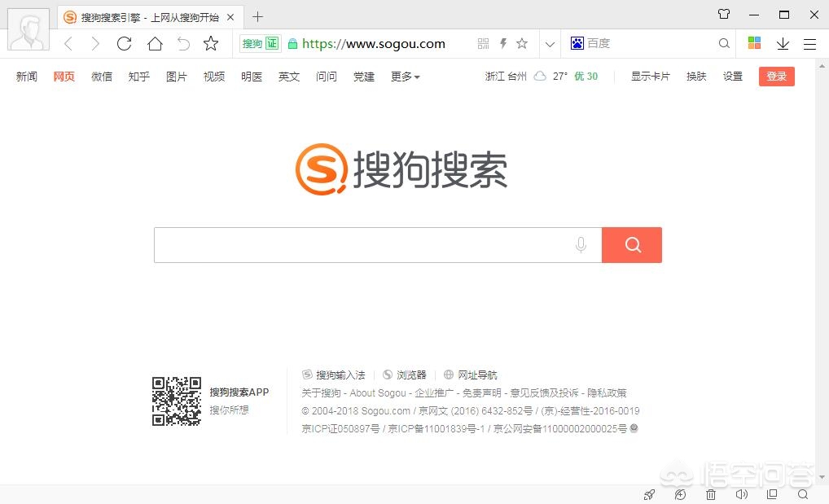Add current page to favorites star

coord(522,43)
